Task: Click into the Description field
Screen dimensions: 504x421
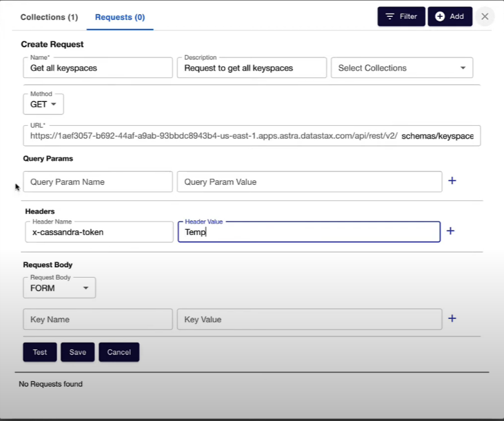Action: coord(252,68)
